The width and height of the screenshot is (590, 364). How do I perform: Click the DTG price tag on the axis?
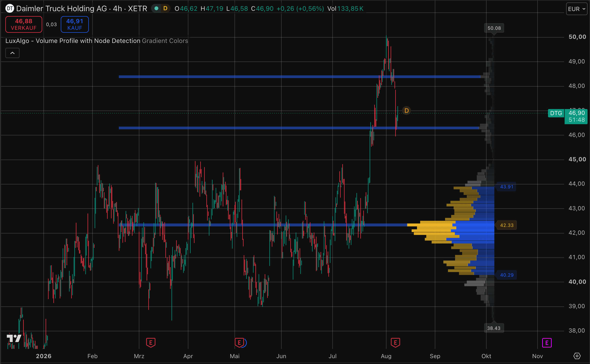[556, 113]
